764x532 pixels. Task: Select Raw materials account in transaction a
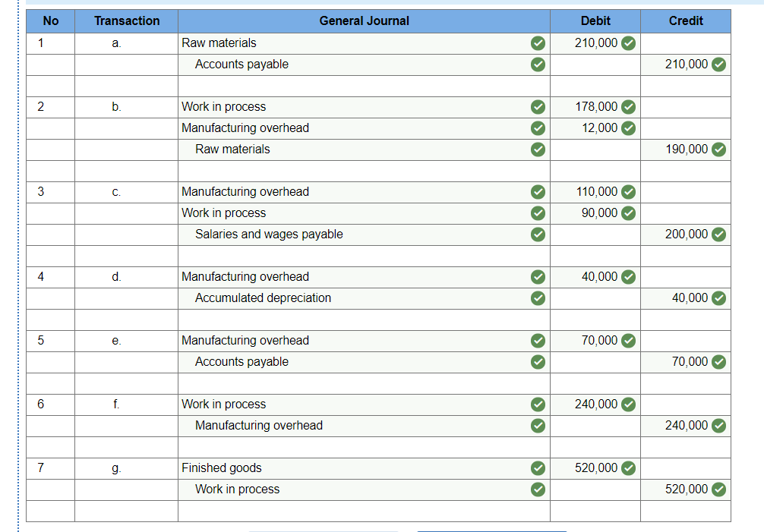[x=364, y=43]
